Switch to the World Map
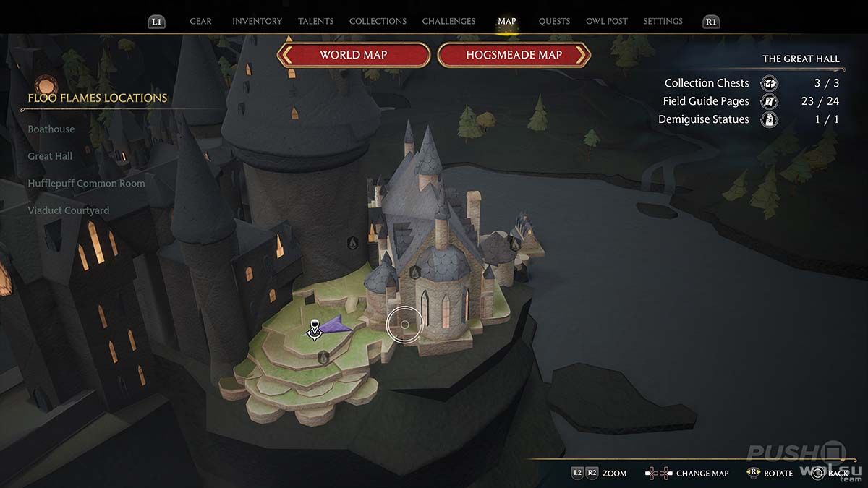868x488 pixels. tap(354, 55)
